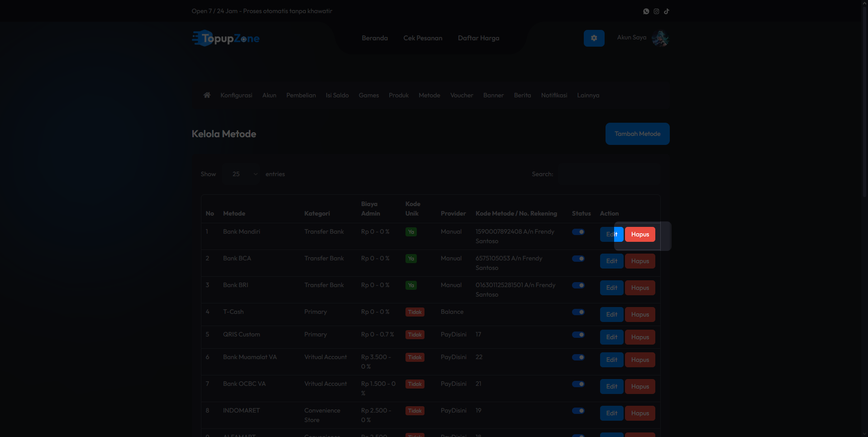Image resolution: width=868 pixels, height=437 pixels.
Task: Edit the Bank OCBC VA method
Action: point(611,386)
